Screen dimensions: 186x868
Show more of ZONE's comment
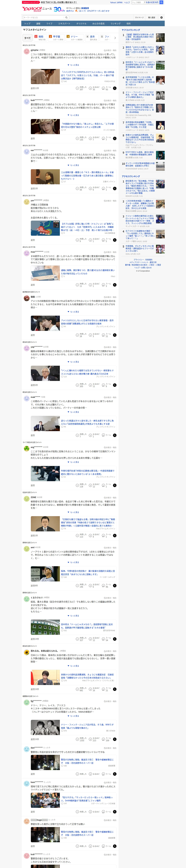point(74,512)
